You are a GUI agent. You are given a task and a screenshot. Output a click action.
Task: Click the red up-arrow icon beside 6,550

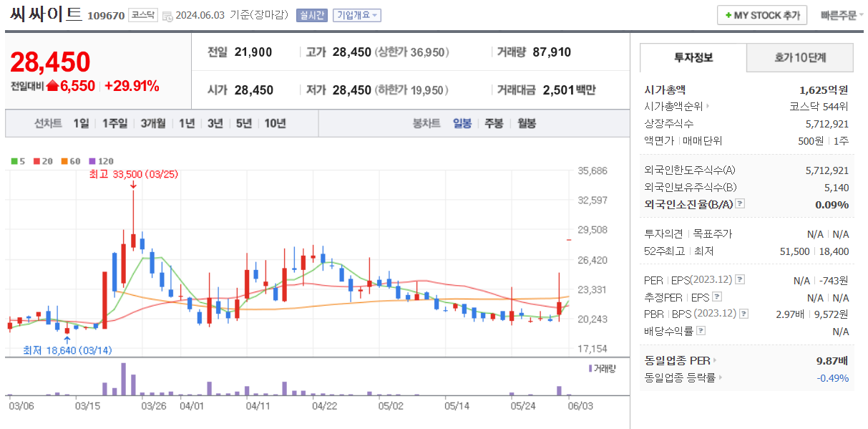tap(52, 86)
